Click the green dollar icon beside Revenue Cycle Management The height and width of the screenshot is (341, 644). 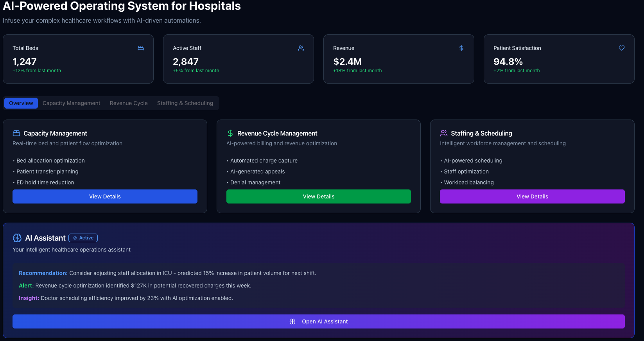230,133
